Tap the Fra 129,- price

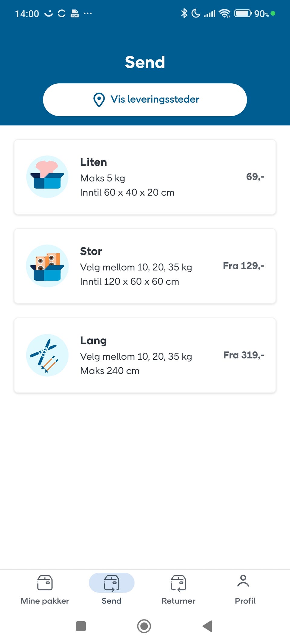coord(243,266)
